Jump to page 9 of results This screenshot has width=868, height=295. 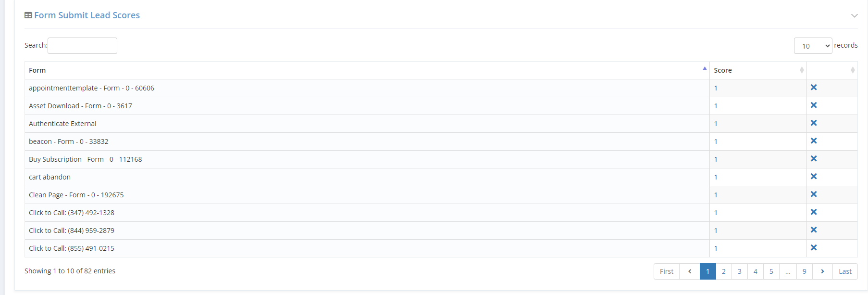(804, 271)
